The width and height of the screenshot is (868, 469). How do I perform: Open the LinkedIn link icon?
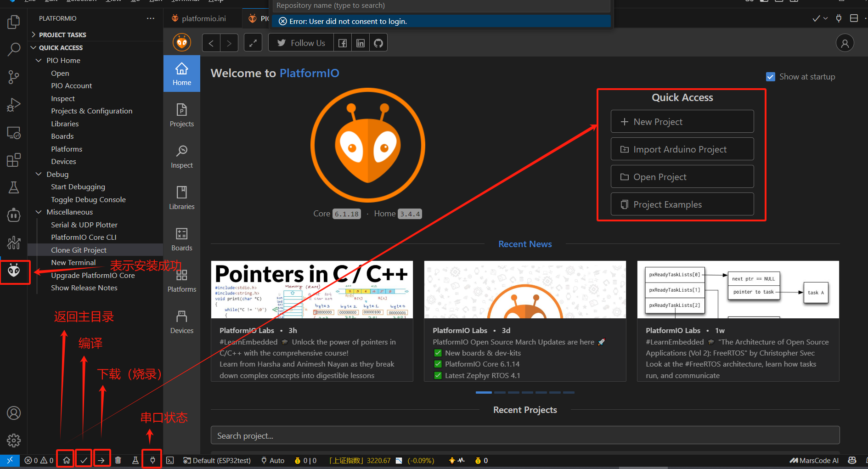coord(361,43)
